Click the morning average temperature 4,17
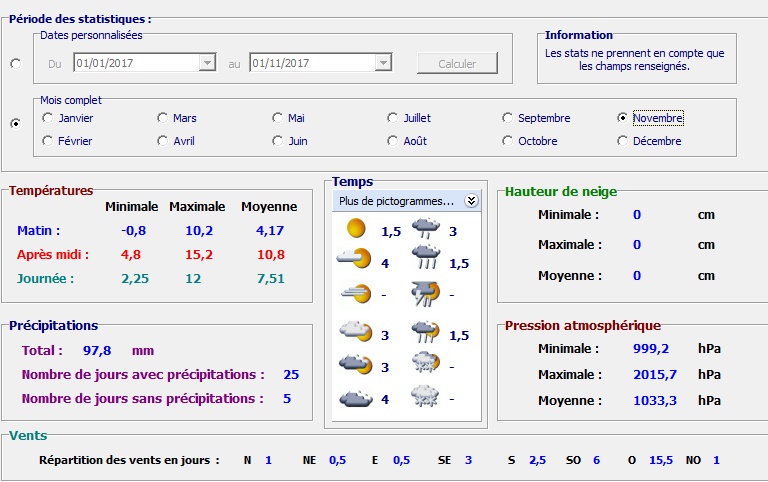This screenshot has width=768, height=482. point(270,231)
